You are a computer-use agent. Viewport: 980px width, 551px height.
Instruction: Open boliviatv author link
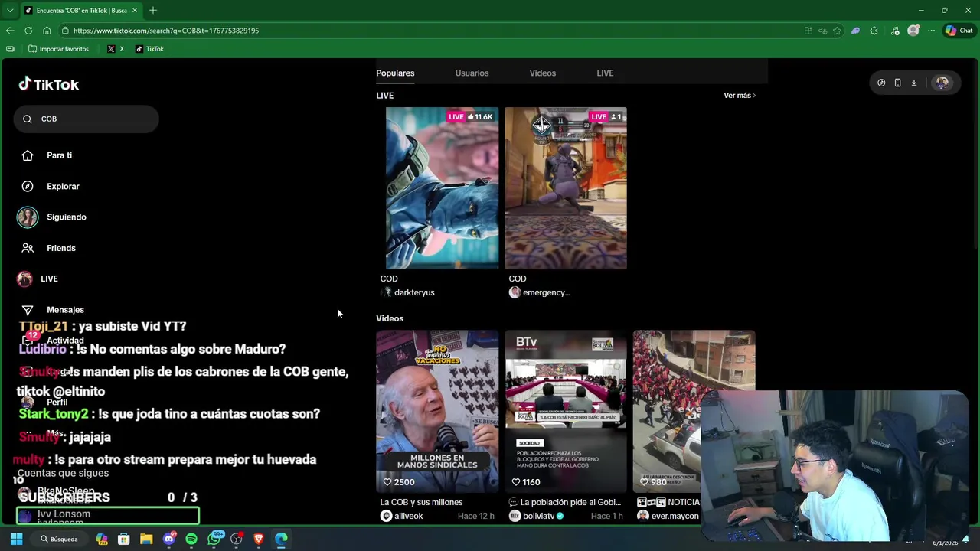[x=538, y=516]
